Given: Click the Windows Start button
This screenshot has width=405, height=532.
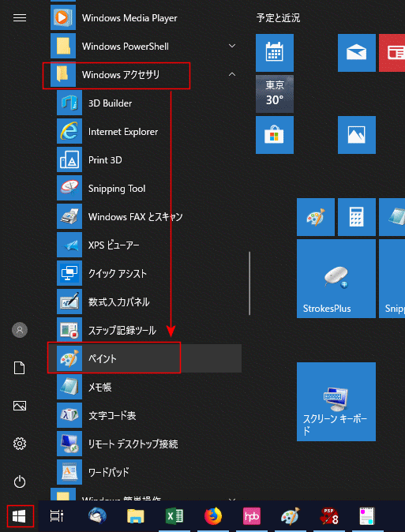Looking at the screenshot, I should click(x=20, y=516).
